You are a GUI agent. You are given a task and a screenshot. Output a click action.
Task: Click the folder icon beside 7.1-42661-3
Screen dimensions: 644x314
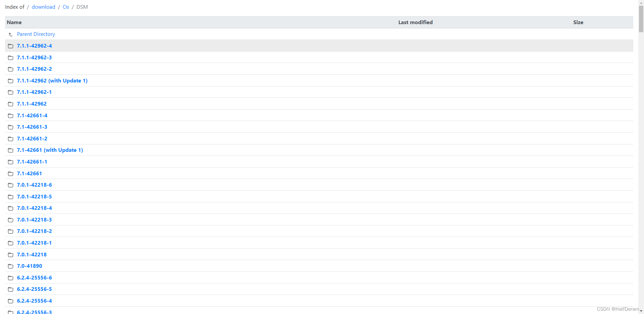point(10,127)
